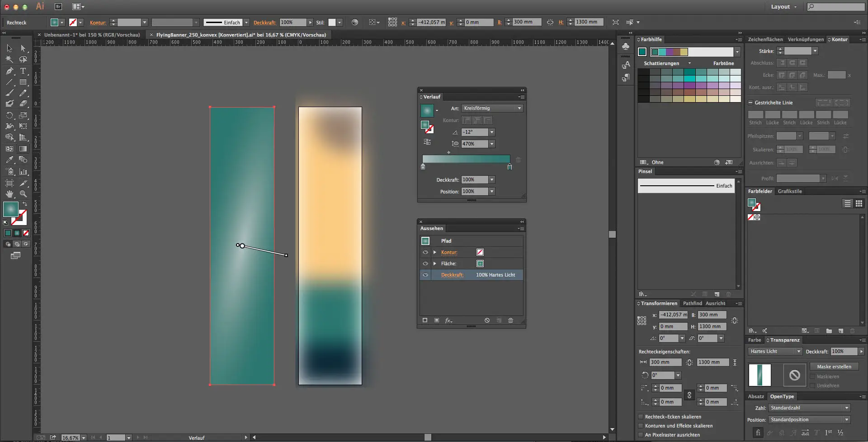Click the fx effects icon in Aussehen panel
The height and width of the screenshot is (442, 868).
point(448,320)
